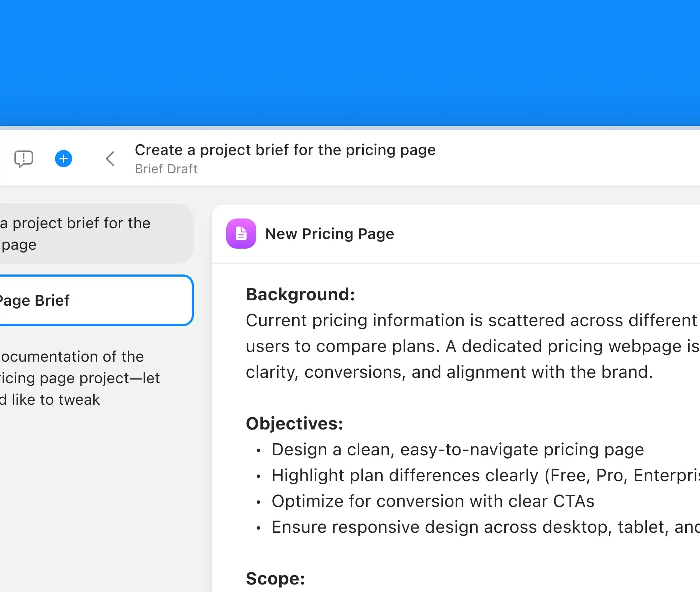
Task: Click the feedback speech bubble icon
Action: pos(24,159)
